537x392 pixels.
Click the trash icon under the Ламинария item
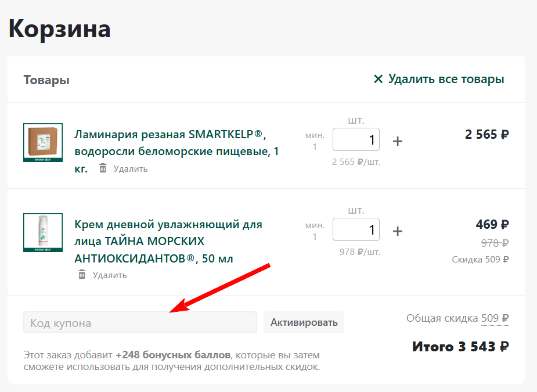(x=103, y=168)
